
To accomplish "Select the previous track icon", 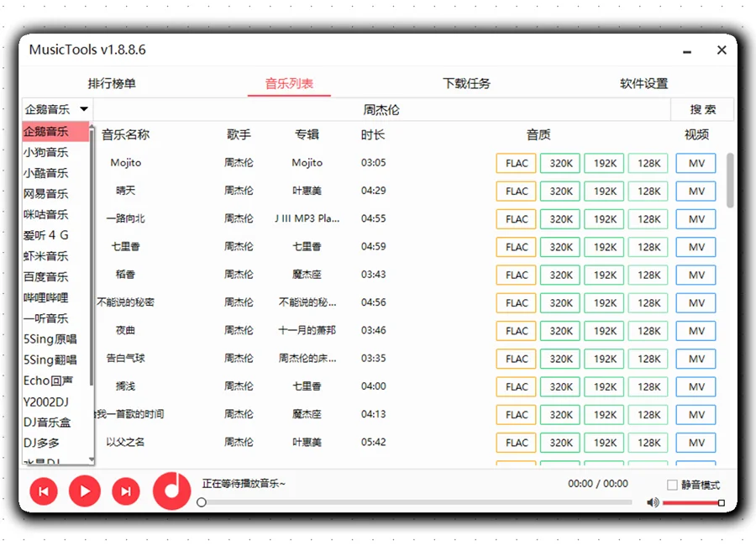I will click(43, 491).
